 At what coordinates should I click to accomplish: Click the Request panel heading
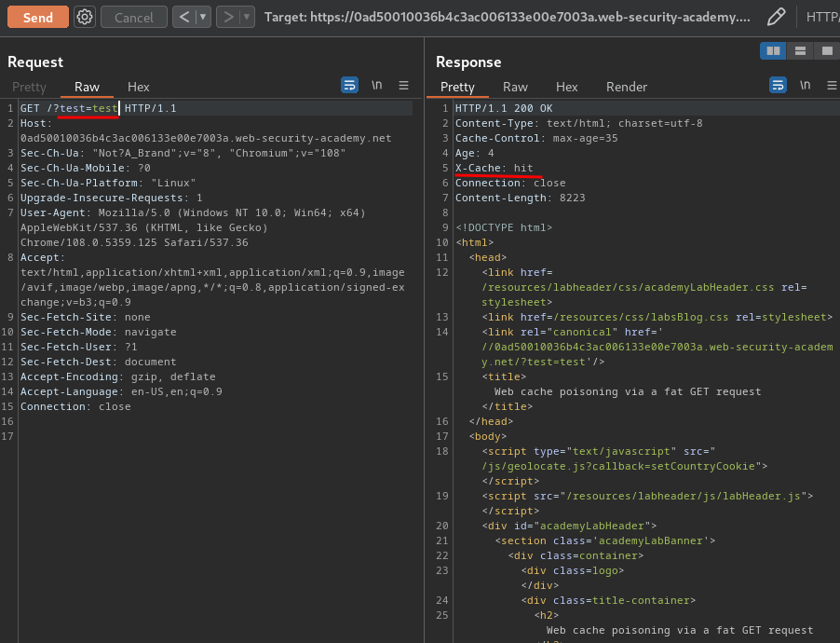(35, 62)
